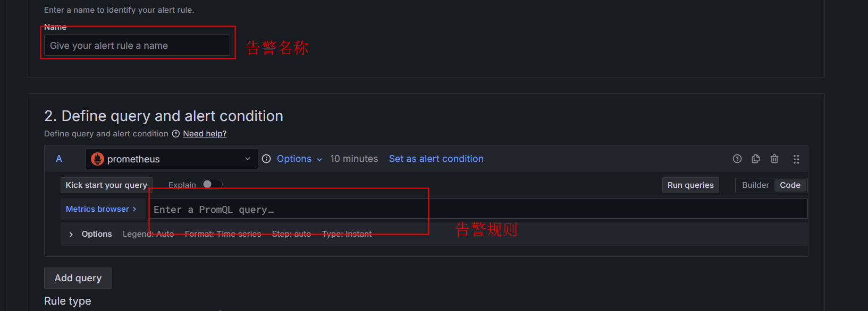The width and height of the screenshot is (868, 311).
Task: Open the Metrics browser panel
Action: coord(100,209)
